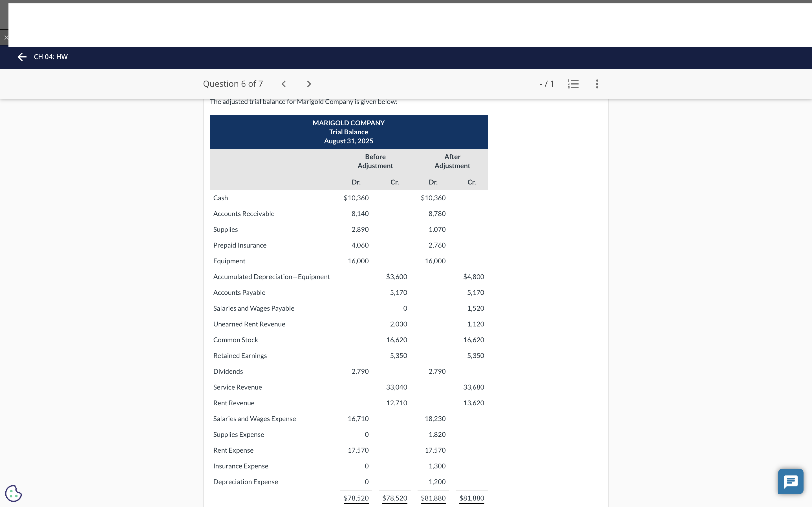Image resolution: width=812 pixels, height=507 pixels.
Task: Open the numbered question list icon
Action: click(x=573, y=84)
